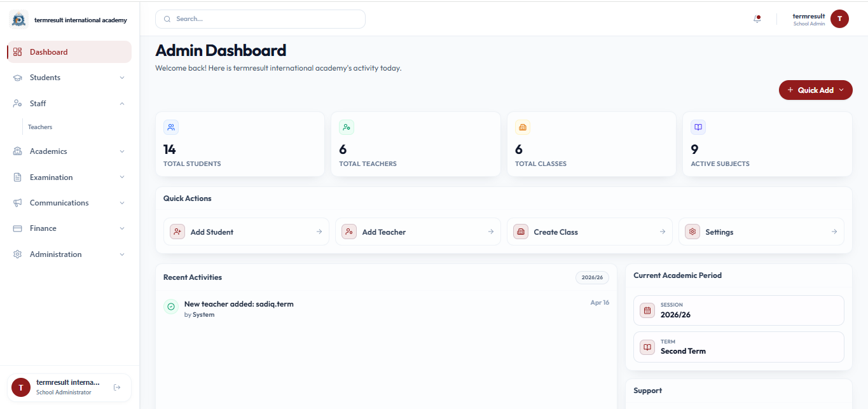
Task: Expand the Students menu chevron
Action: (122, 78)
